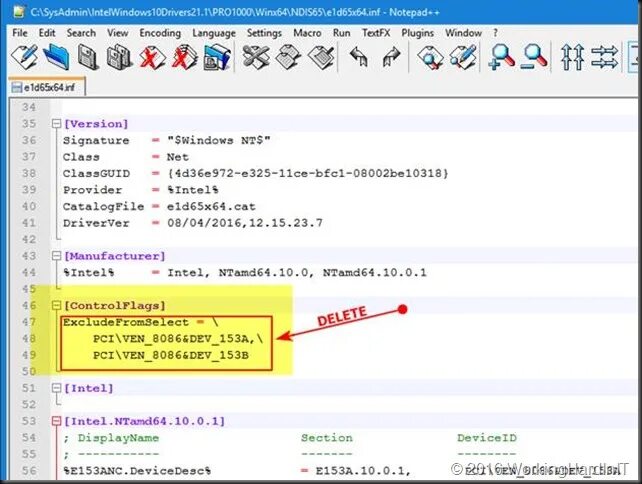Click the DeviceID comment header
The width and height of the screenshot is (642, 484).
(487, 438)
